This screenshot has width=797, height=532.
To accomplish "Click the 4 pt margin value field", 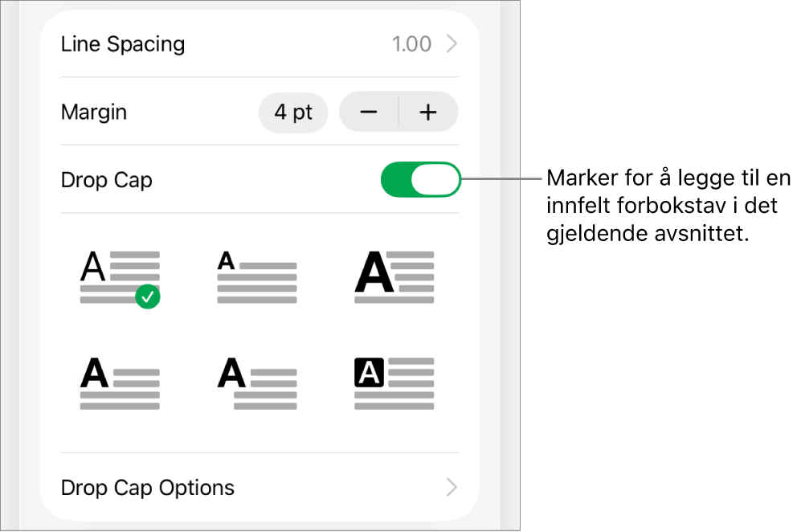I will [x=293, y=113].
